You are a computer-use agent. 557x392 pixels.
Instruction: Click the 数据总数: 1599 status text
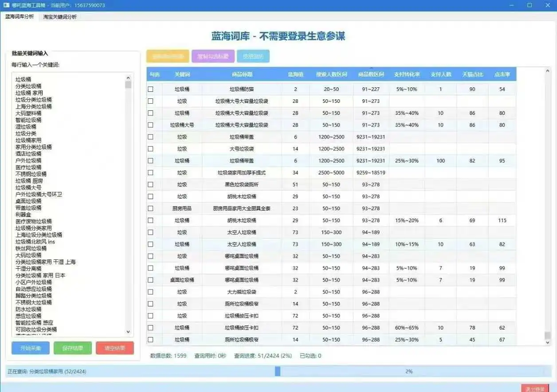click(168, 356)
